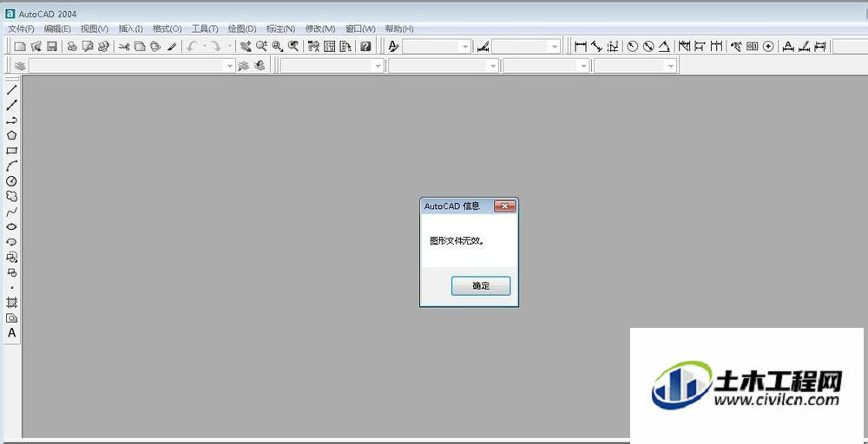868x444 pixels.
Task: Open the 视图(V) menu
Action: (x=95, y=29)
